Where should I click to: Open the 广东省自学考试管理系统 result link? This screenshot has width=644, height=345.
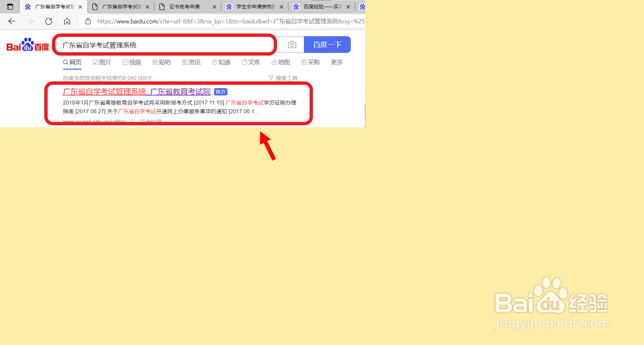(x=137, y=92)
